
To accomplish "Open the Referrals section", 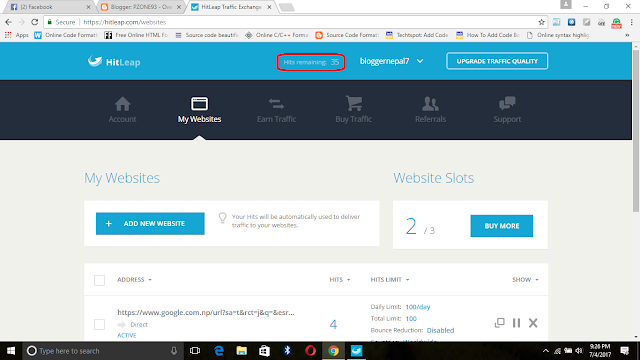I will pos(430,110).
